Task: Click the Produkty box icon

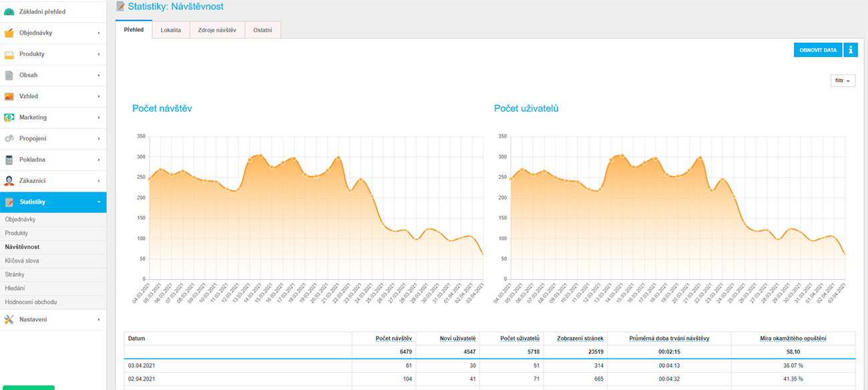Action: [x=9, y=54]
